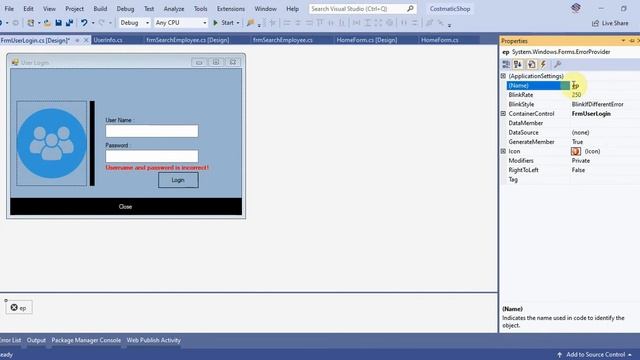
Task: Click the GenerateMember value True
Action: [x=577, y=142]
